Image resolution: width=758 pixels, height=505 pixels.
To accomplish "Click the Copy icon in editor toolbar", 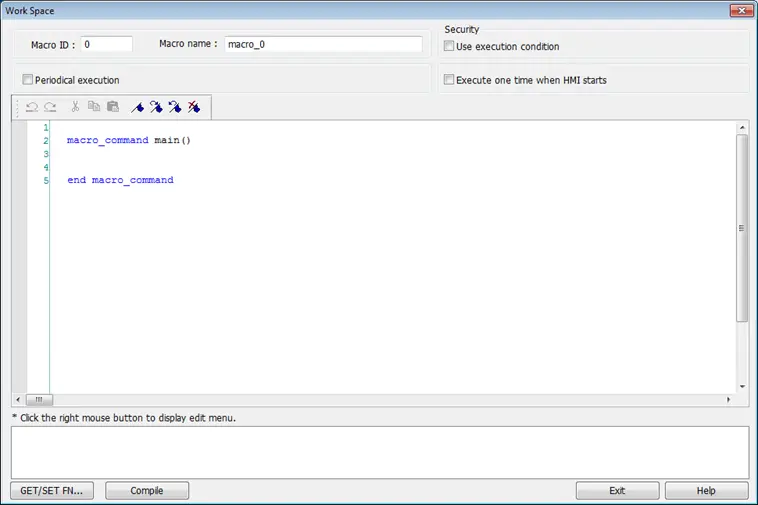I will click(94, 106).
